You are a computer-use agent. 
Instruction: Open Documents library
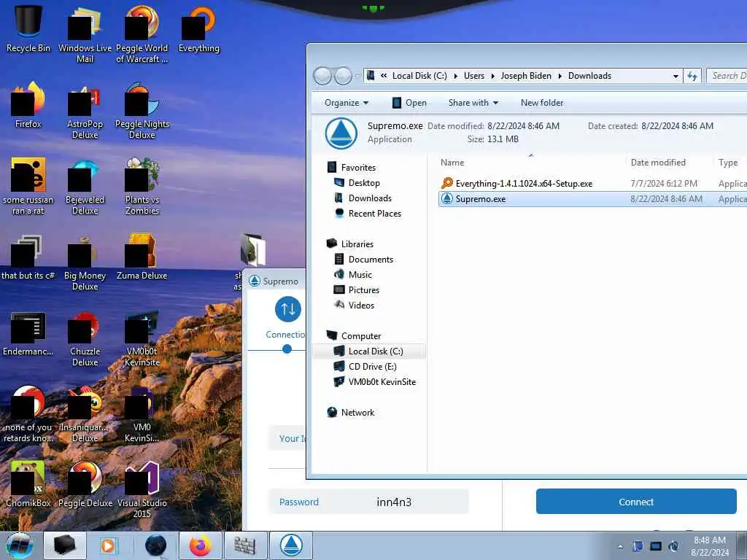pos(363,259)
